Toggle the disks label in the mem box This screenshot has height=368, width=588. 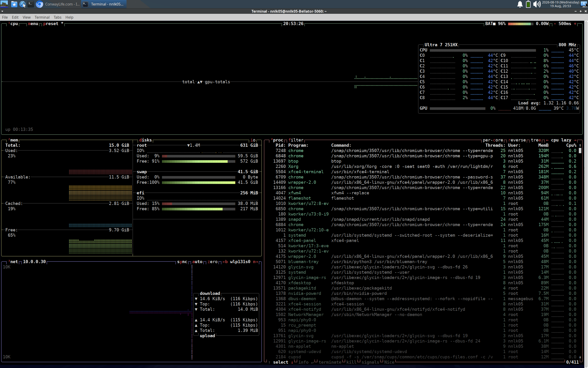pyautogui.click(x=146, y=140)
